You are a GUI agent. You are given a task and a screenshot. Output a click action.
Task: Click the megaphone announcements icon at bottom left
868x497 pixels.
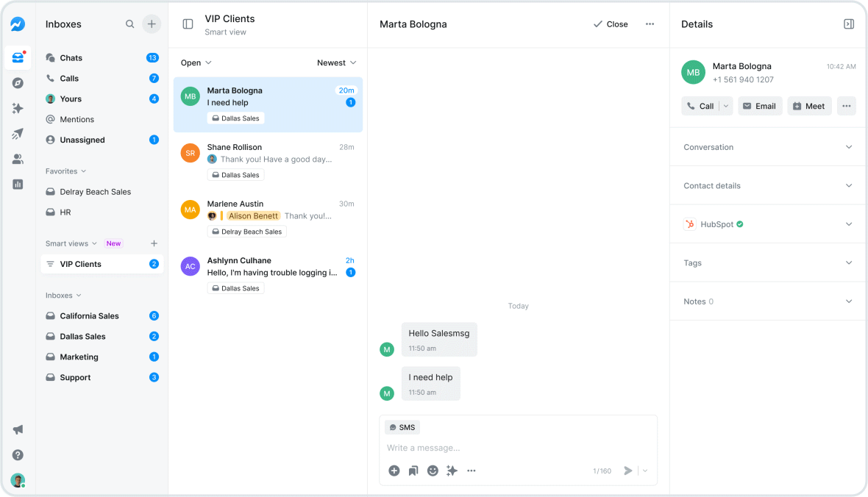[18, 429]
